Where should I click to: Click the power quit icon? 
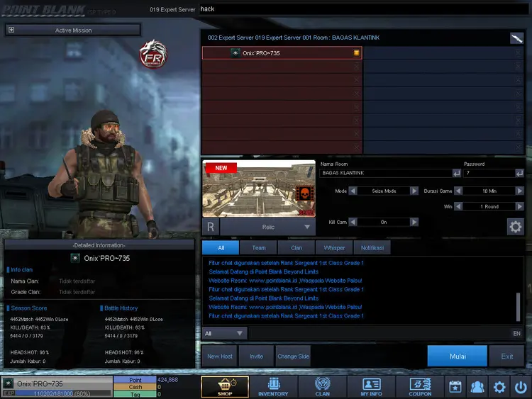pos(521,387)
